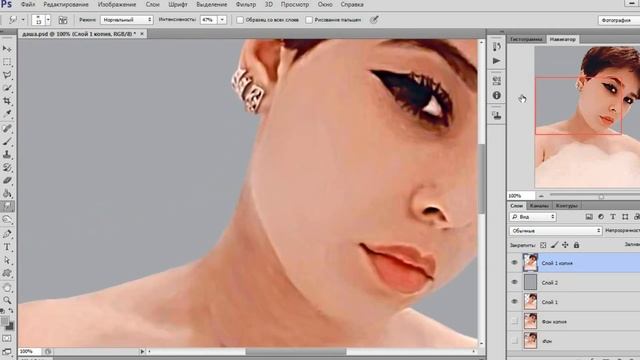The width and height of the screenshot is (640, 360).
Task: Change the screen mode icon
Action: 7,352
